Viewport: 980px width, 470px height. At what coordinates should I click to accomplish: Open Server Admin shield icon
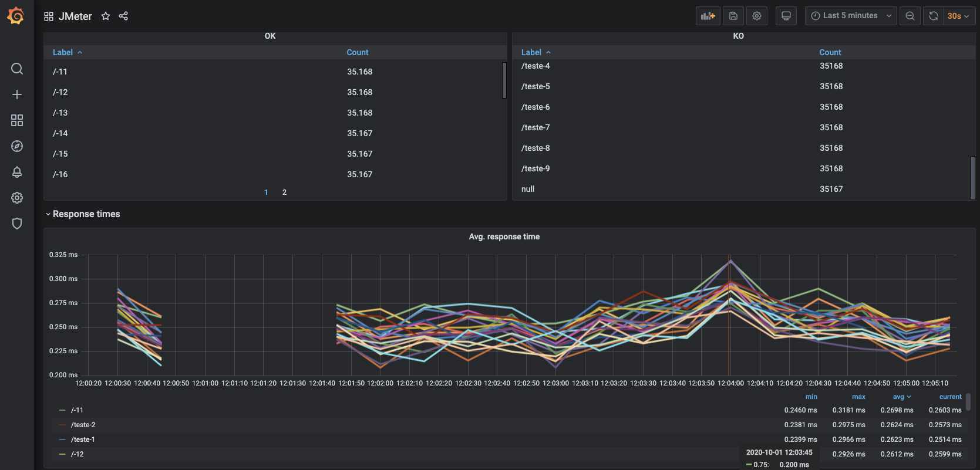(x=17, y=224)
